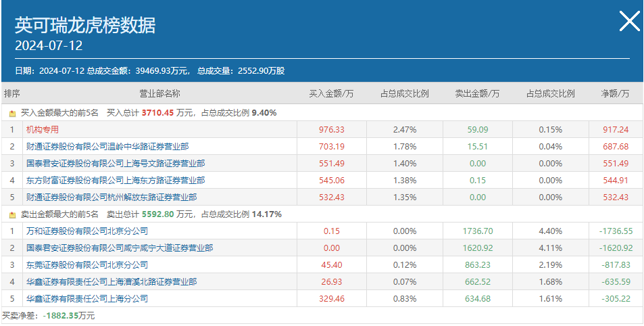This screenshot has height=326, width=644.
Task: Select net amount -1736.55
Action: pyautogui.click(x=616, y=231)
